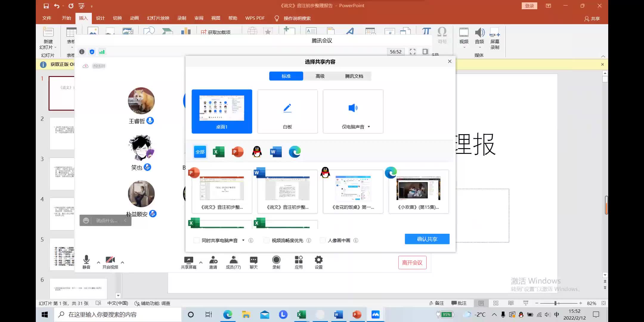Switch to the 腾讯文档 share tab

pos(354,76)
